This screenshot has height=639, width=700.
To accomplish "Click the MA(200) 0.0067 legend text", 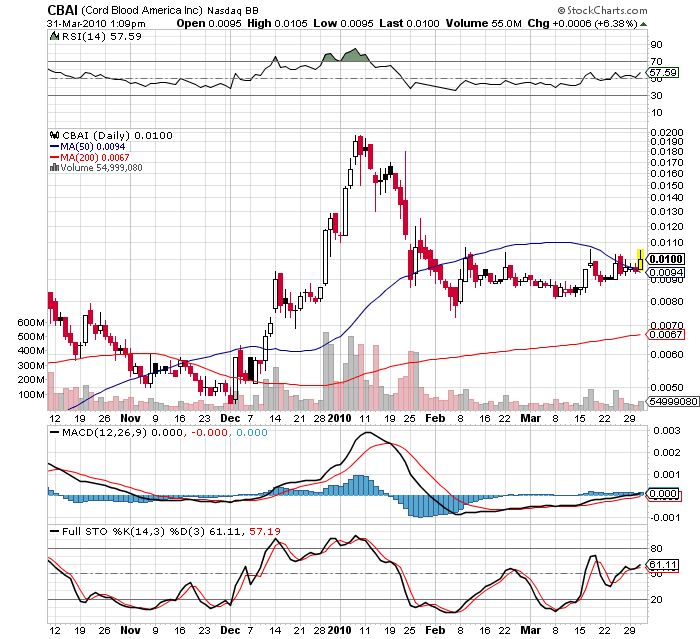I will pyautogui.click(x=95, y=158).
